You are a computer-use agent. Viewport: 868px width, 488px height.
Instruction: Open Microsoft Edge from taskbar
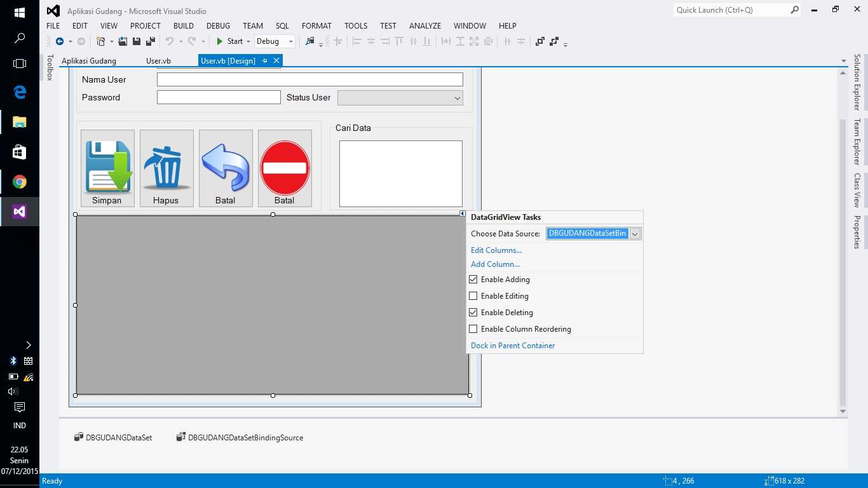tap(20, 92)
